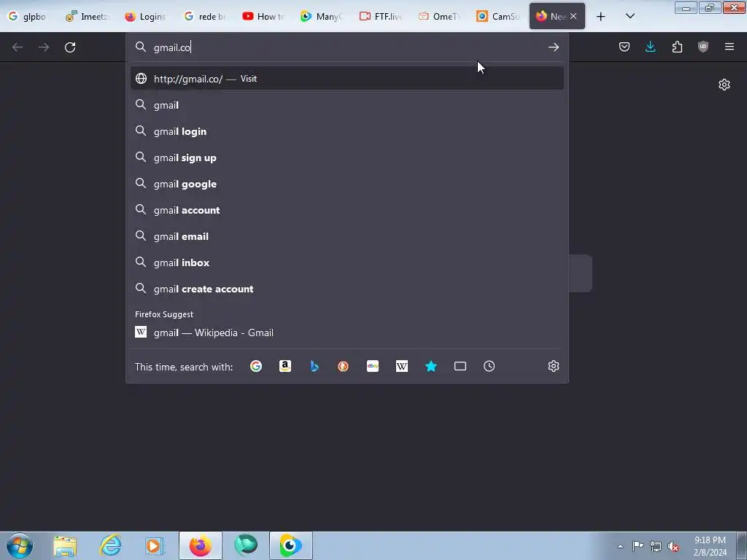Open the Downloads panel
747x560 pixels.
pyautogui.click(x=650, y=47)
